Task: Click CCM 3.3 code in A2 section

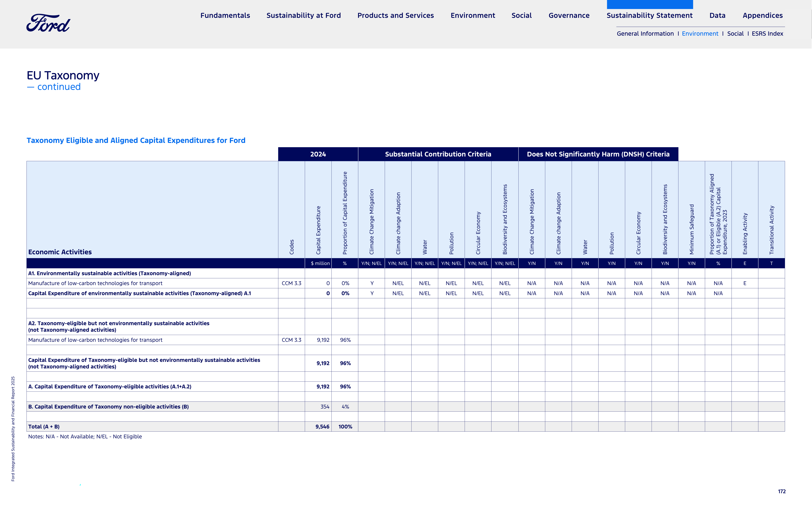Action: click(291, 340)
